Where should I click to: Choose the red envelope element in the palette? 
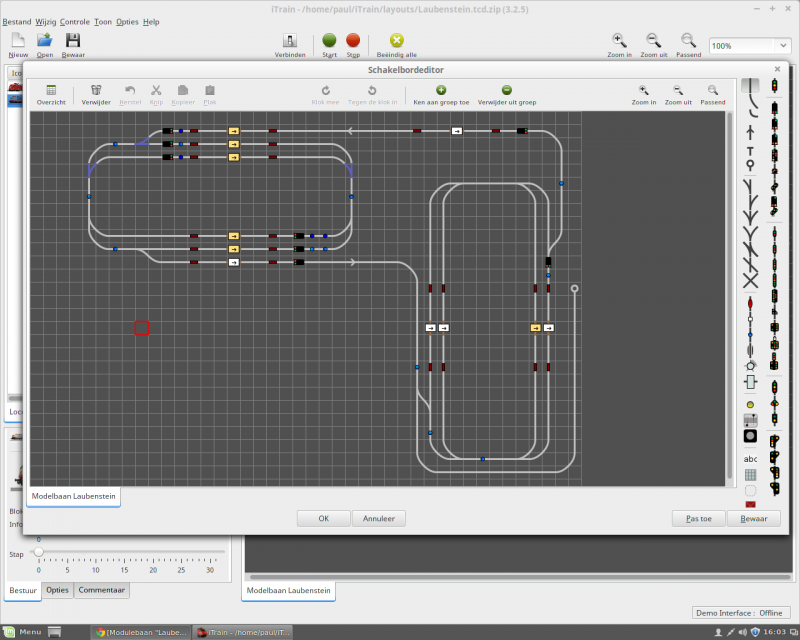(750, 504)
